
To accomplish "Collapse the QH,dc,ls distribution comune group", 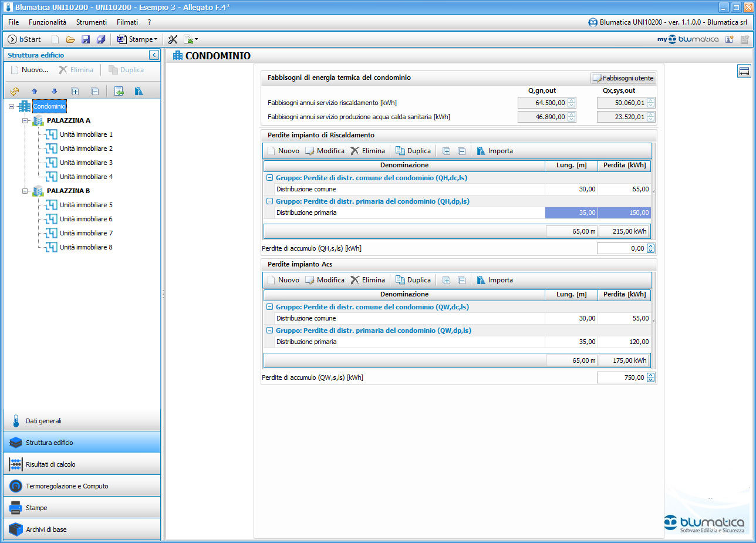I will pyautogui.click(x=269, y=178).
